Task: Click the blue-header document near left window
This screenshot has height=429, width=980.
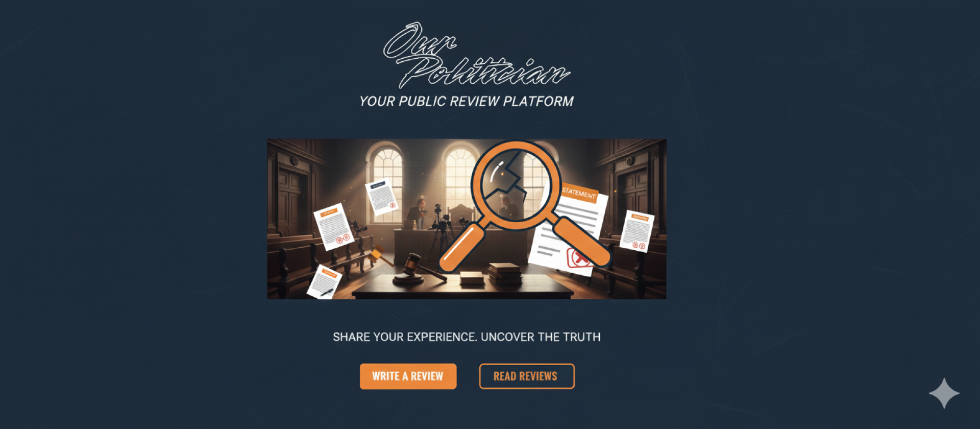Action: tap(382, 197)
